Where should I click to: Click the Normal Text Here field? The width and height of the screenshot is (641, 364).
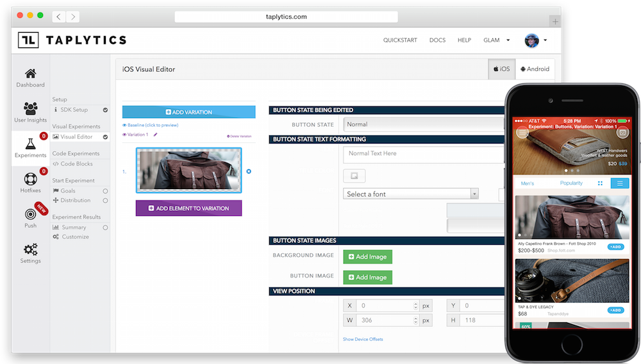pyautogui.click(x=424, y=154)
